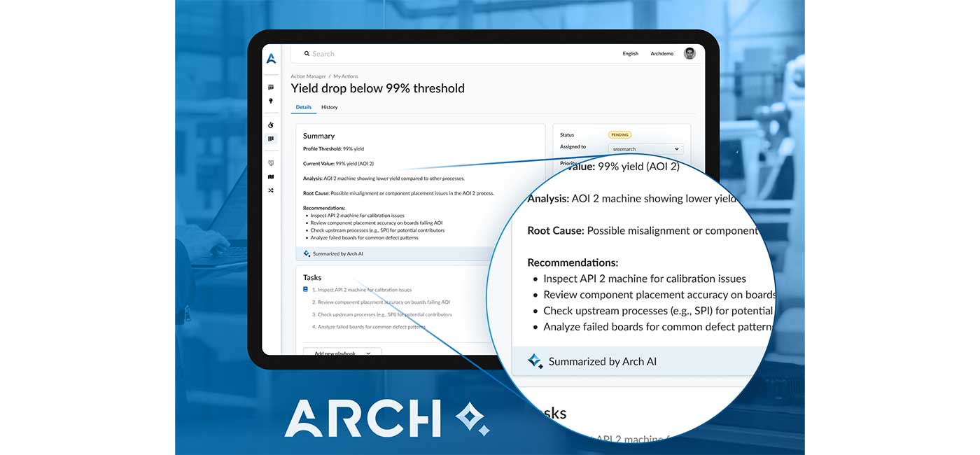This screenshot has width=980, height=455.
Task: Click the Arch AI sparkle icon under Summary
Action: click(x=307, y=253)
